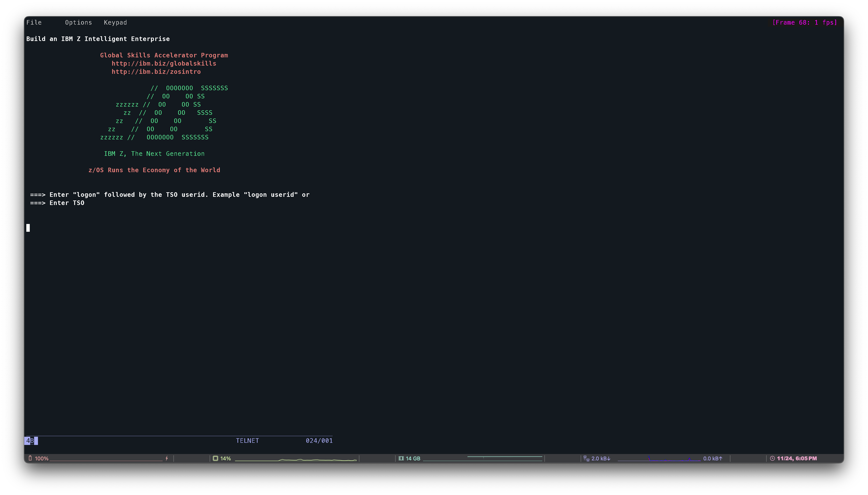The height and width of the screenshot is (495, 868).
Task: Click the CPU usage graph line
Action: (296, 460)
